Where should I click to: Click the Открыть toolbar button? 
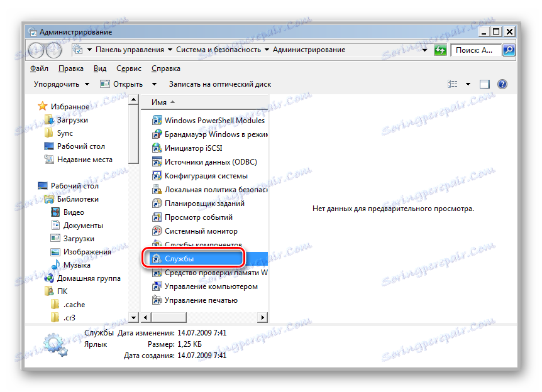pos(121,84)
